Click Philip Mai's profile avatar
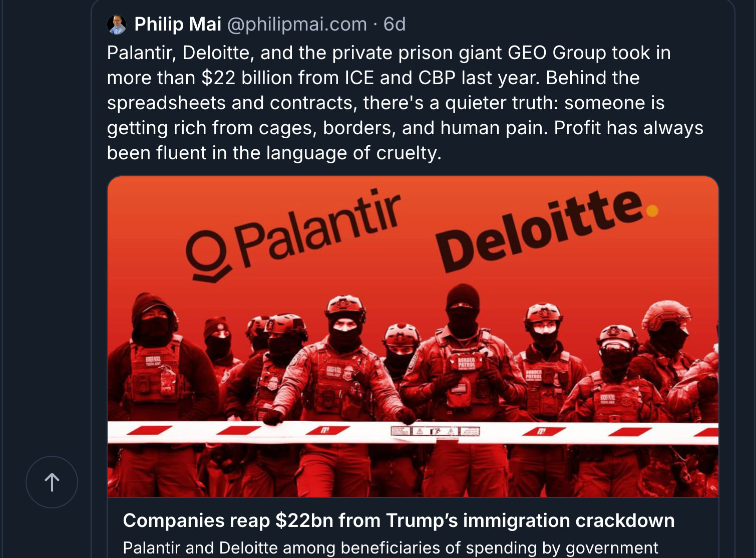This screenshot has height=558, width=756. 117,25
